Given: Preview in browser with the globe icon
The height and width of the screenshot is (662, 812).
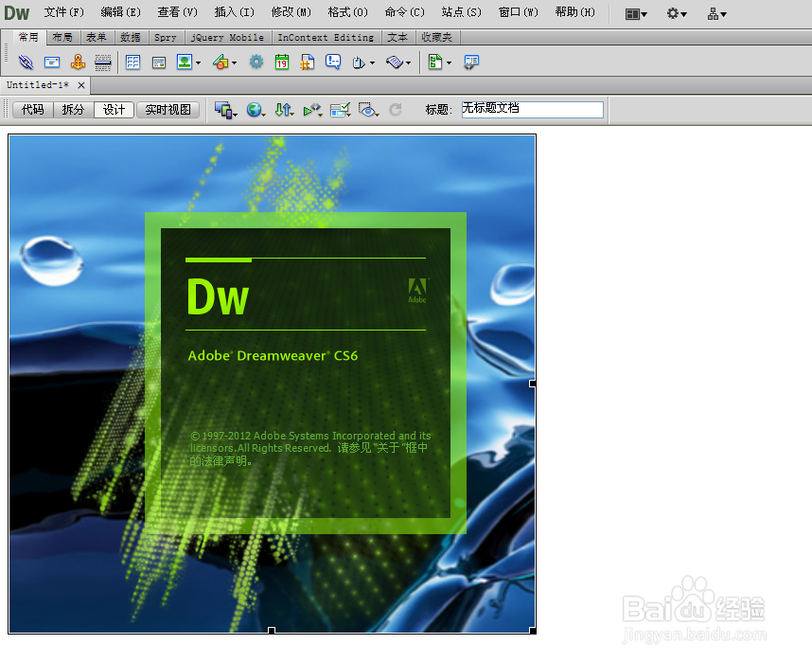Looking at the screenshot, I should (256, 110).
